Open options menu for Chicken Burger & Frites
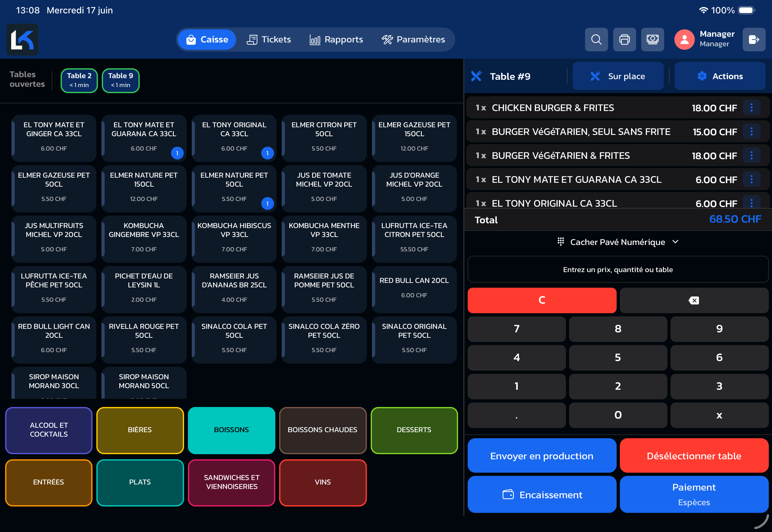Image resolution: width=772 pixels, height=532 pixels. coord(751,108)
